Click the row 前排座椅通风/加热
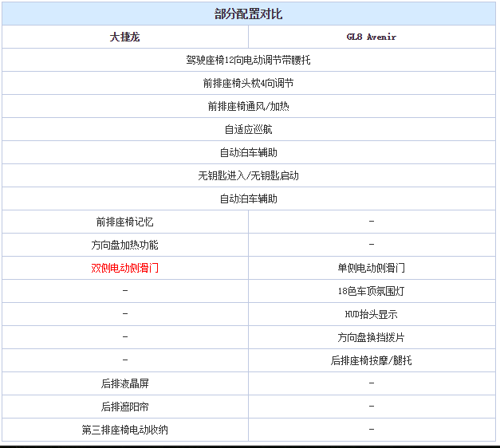Image resolution: width=500 pixels, height=448 pixels. (249, 106)
